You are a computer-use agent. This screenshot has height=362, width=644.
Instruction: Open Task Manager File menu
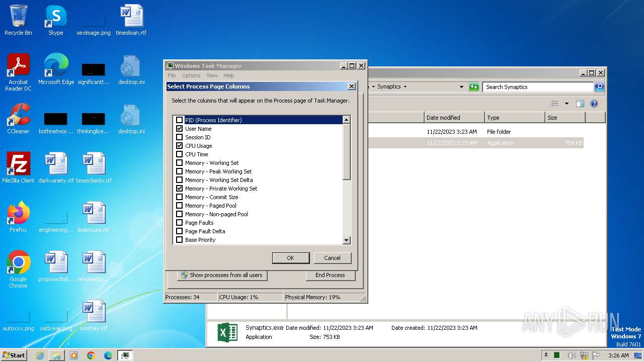click(172, 75)
